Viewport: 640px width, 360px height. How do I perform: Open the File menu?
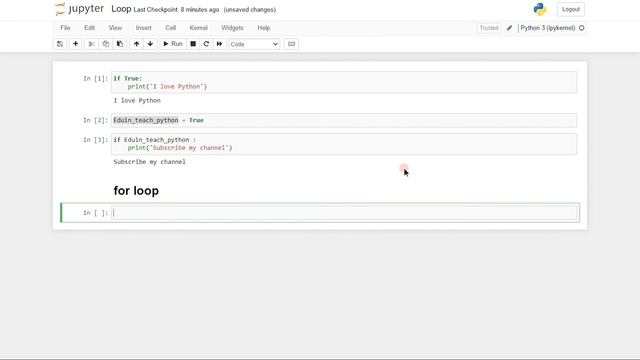(65, 28)
